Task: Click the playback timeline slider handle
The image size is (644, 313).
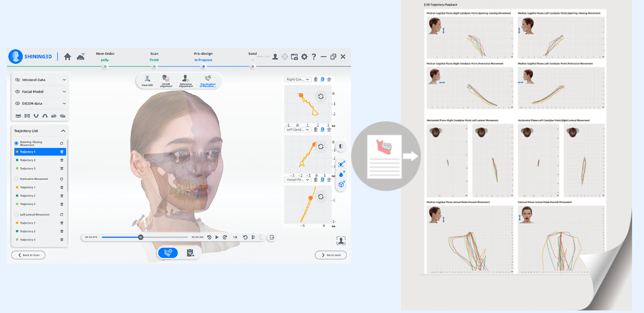Action: click(141, 237)
